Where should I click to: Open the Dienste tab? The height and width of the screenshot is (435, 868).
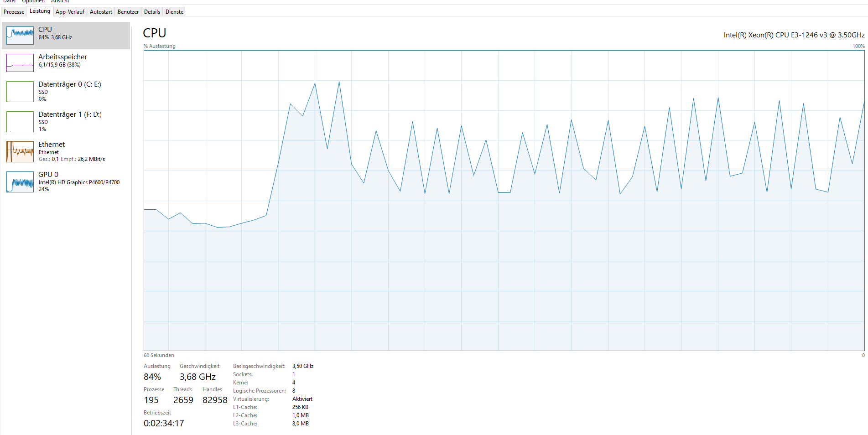tap(174, 12)
